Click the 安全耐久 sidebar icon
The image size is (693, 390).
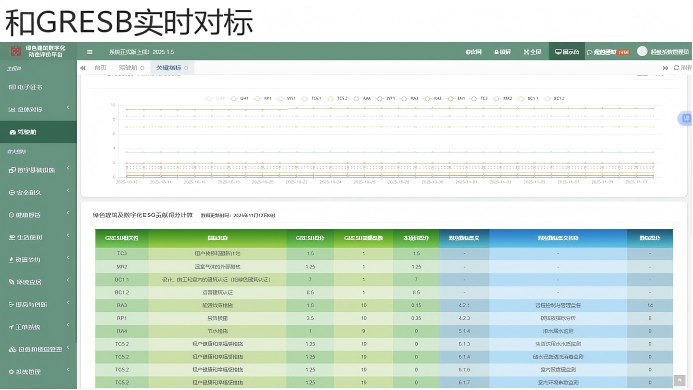12,192
